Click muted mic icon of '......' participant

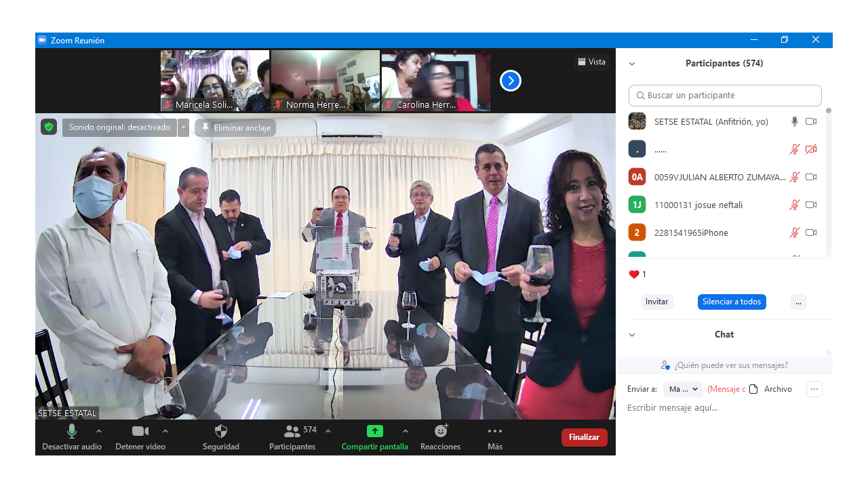[x=795, y=149]
